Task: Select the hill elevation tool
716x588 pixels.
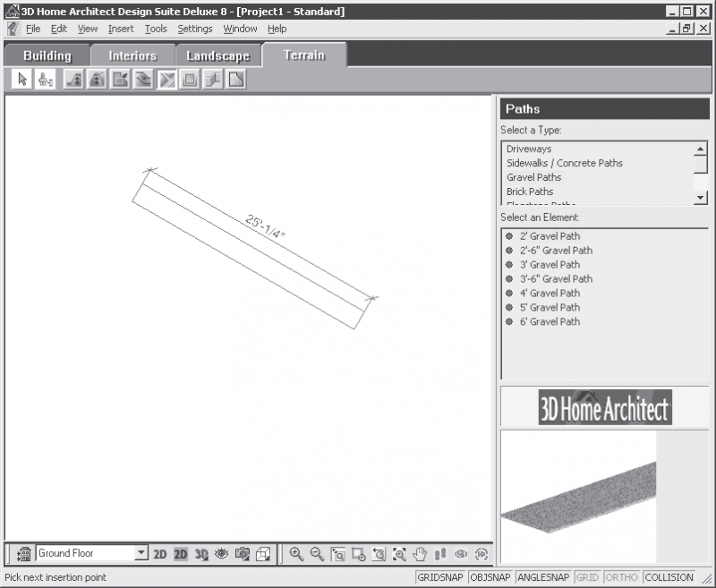Action: [x=97, y=80]
